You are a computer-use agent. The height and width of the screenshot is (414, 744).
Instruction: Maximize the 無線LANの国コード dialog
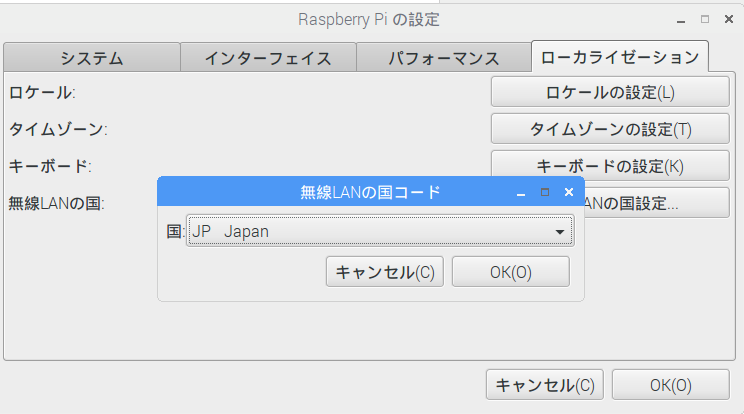click(545, 192)
